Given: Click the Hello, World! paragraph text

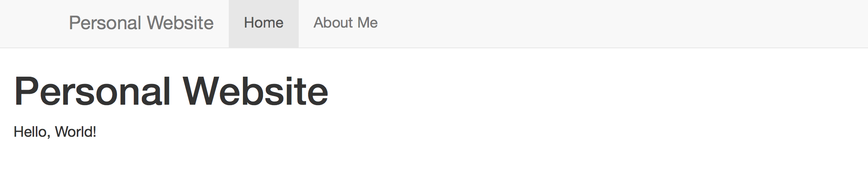Looking at the screenshot, I should tap(55, 132).
